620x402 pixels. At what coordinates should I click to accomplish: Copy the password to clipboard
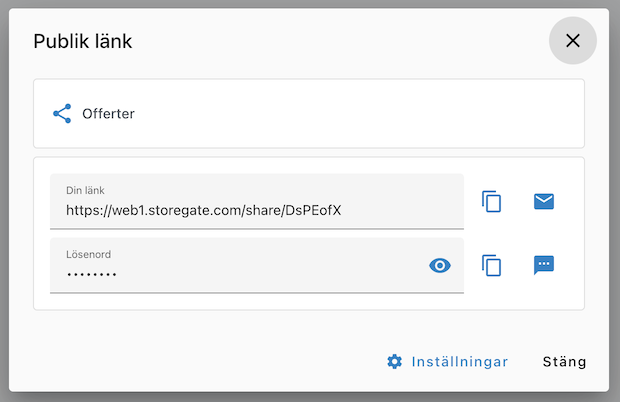point(491,265)
